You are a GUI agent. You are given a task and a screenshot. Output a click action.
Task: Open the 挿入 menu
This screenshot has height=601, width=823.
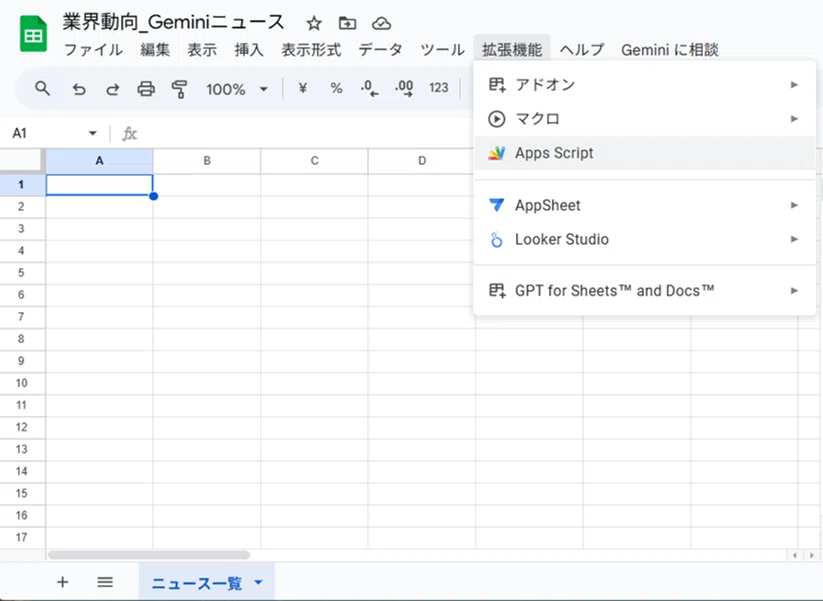pyautogui.click(x=249, y=50)
